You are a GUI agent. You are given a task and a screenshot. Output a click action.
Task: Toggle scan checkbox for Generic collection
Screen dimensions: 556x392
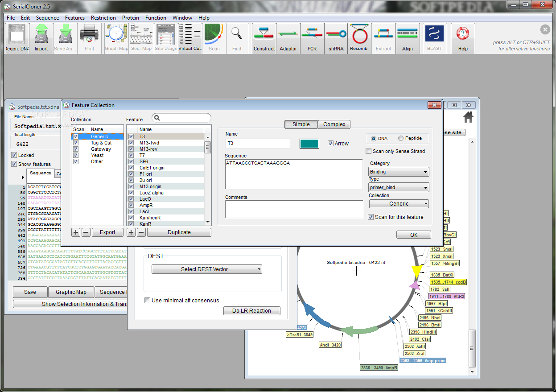76,136
